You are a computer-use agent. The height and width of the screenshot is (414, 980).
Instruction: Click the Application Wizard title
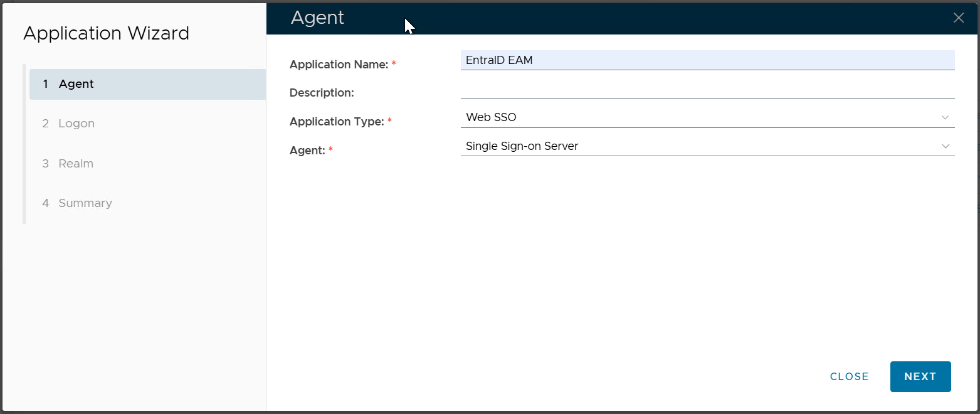[106, 33]
